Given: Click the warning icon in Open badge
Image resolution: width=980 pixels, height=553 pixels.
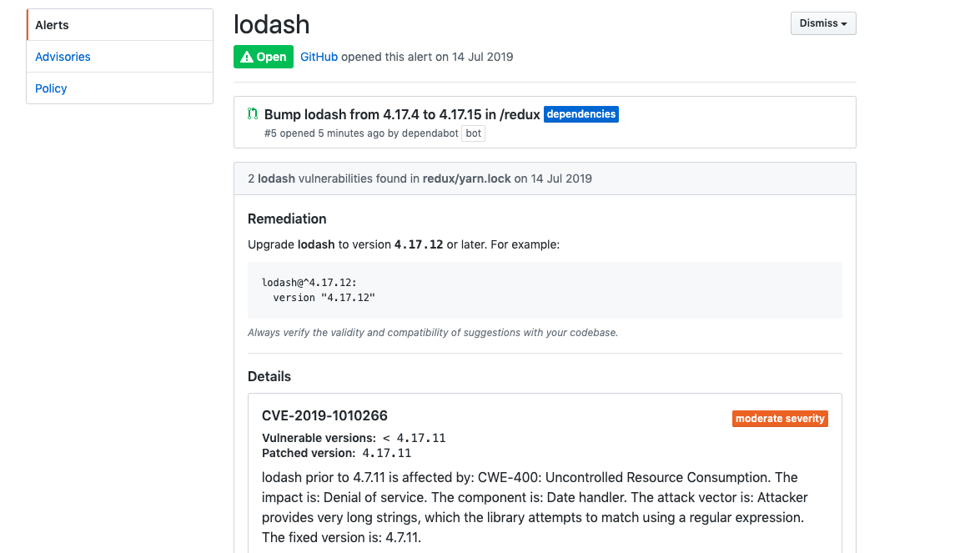Looking at the screenshot, I should click(x=247, y=58).
